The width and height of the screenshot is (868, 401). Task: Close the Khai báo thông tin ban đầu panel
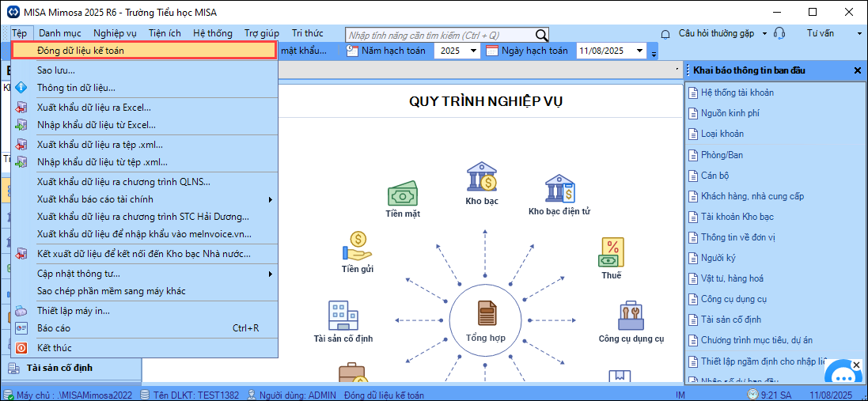click(x=858, y=70)
